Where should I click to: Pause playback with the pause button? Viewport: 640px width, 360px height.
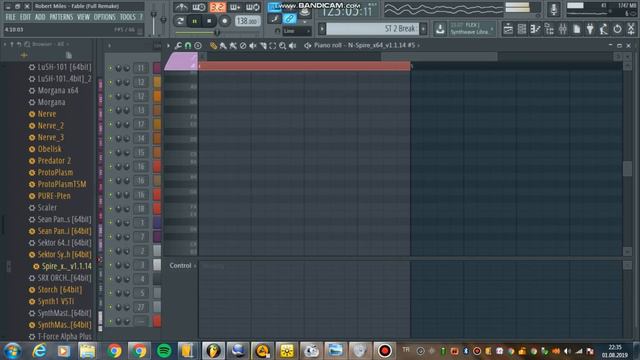point(195,21)
